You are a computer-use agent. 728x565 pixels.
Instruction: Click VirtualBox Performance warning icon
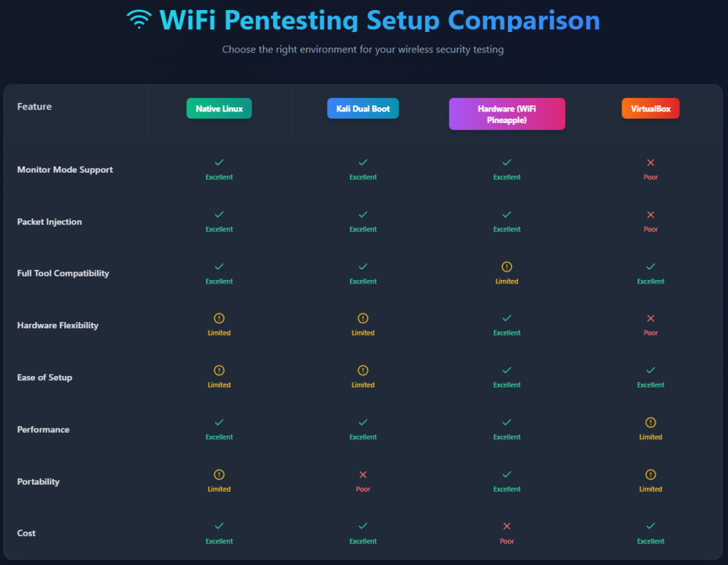pyautogui.click(x=651, y=422)
